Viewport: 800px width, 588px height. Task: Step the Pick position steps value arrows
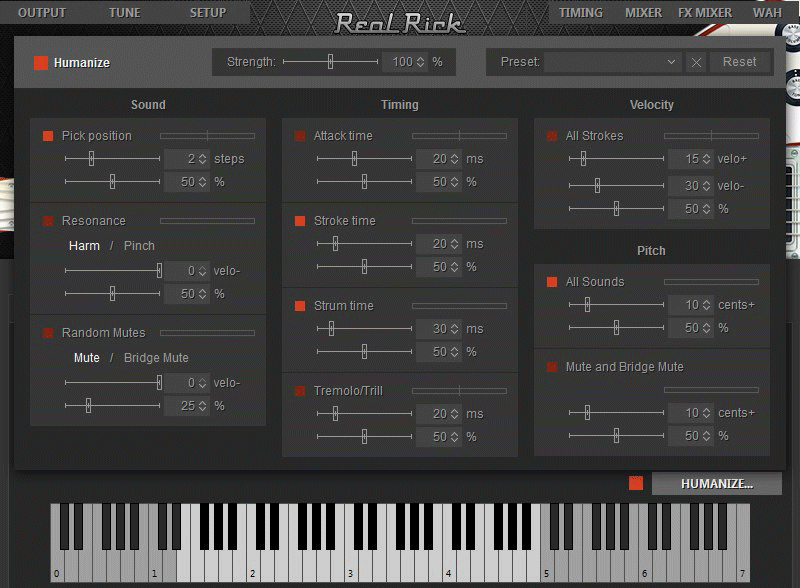coord(203,159)
